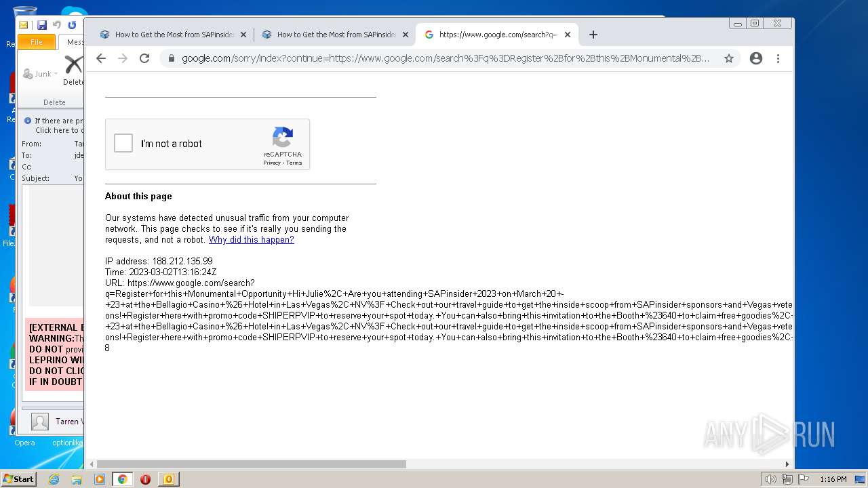Open the Chrome profile account icon
868x488 pixels.
click(x=756, y=58)
